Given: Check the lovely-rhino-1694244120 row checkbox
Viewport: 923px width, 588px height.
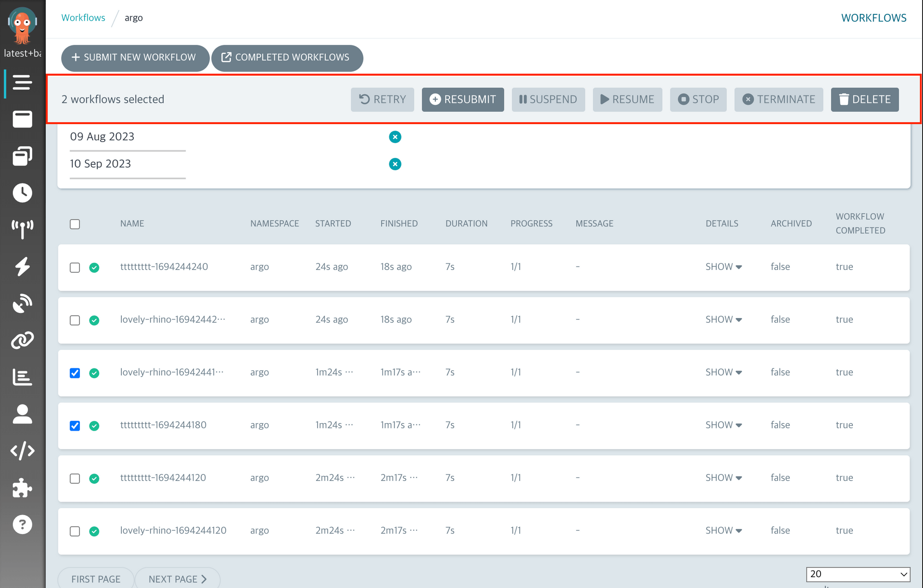Looking at the screenshot, I should 75,531.
